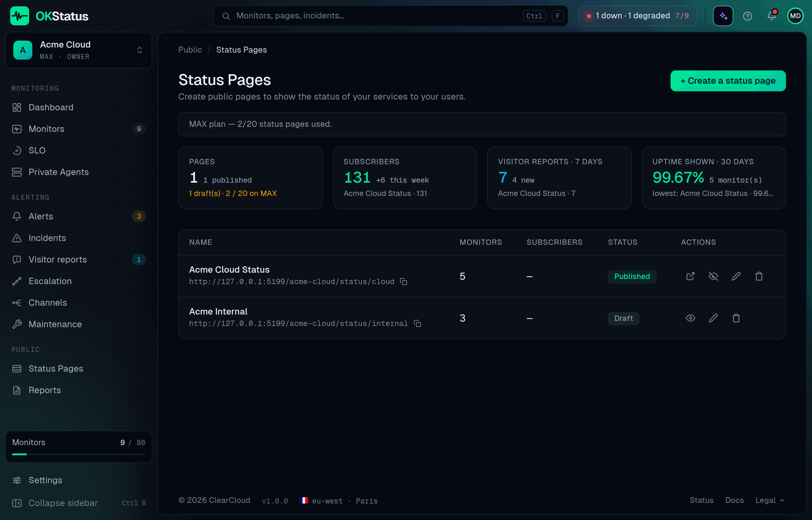Open the Docs footer link
Screen dimensions: 812x520
734,500
